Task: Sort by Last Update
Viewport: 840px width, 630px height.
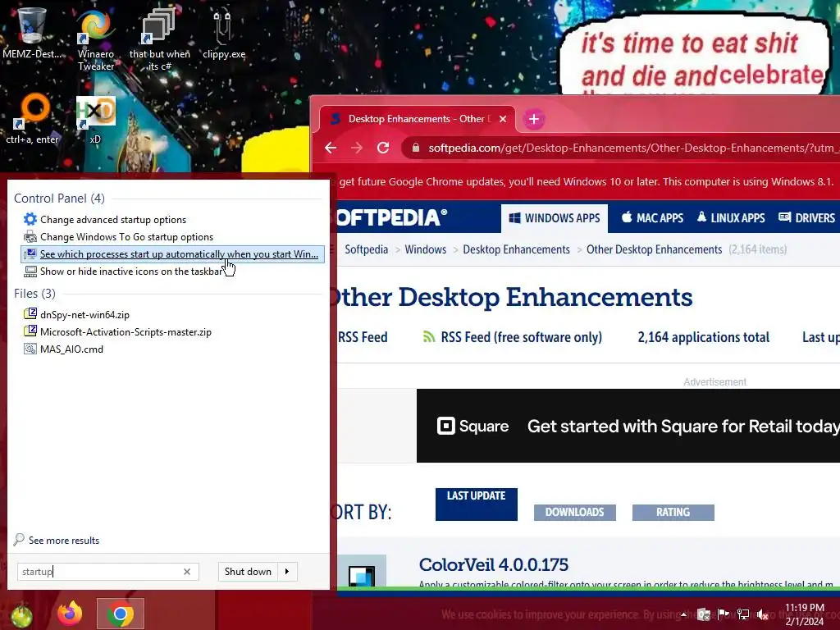Action: click(x=477, y=504)
